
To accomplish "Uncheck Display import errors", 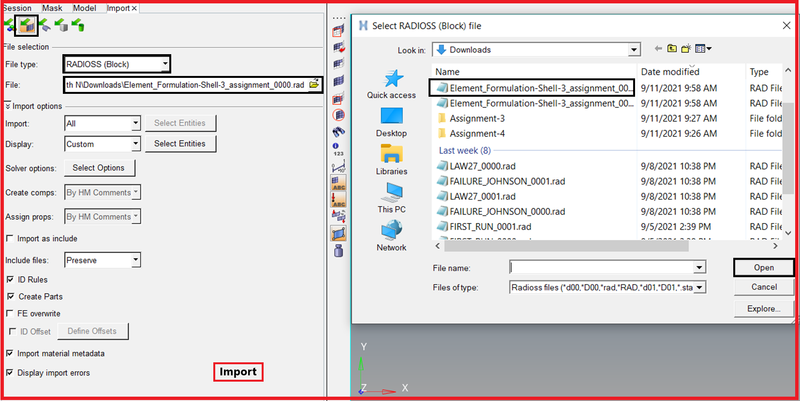I will click(9, 373).
